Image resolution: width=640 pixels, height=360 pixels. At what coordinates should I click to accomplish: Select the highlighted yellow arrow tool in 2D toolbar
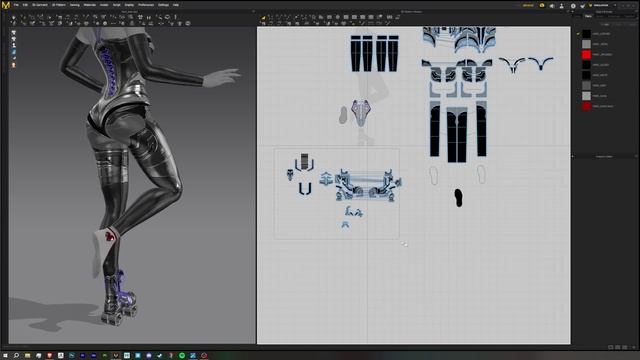click(x=263, y=18)
